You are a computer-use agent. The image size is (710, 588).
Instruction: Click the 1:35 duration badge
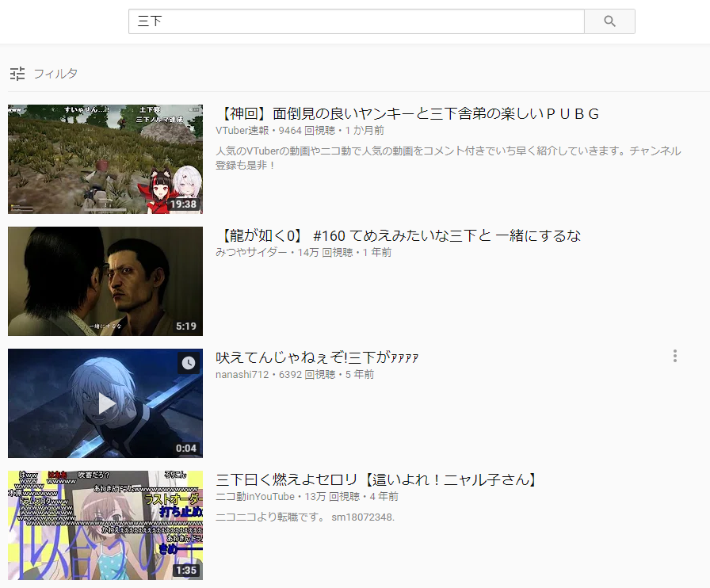(x=186, y=571)
